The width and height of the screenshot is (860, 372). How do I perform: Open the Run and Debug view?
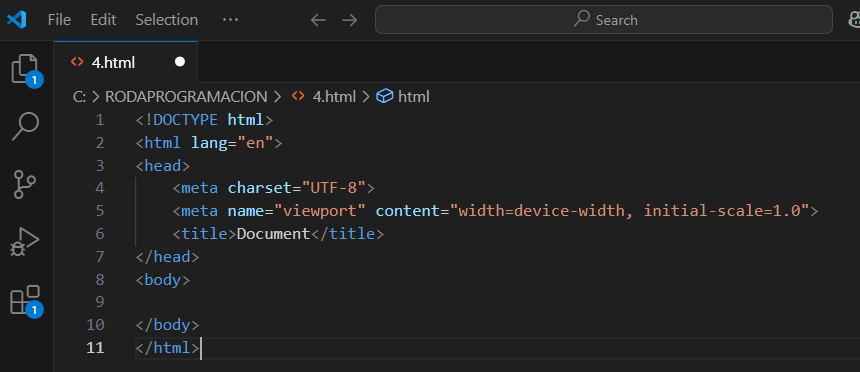[25, 242]
